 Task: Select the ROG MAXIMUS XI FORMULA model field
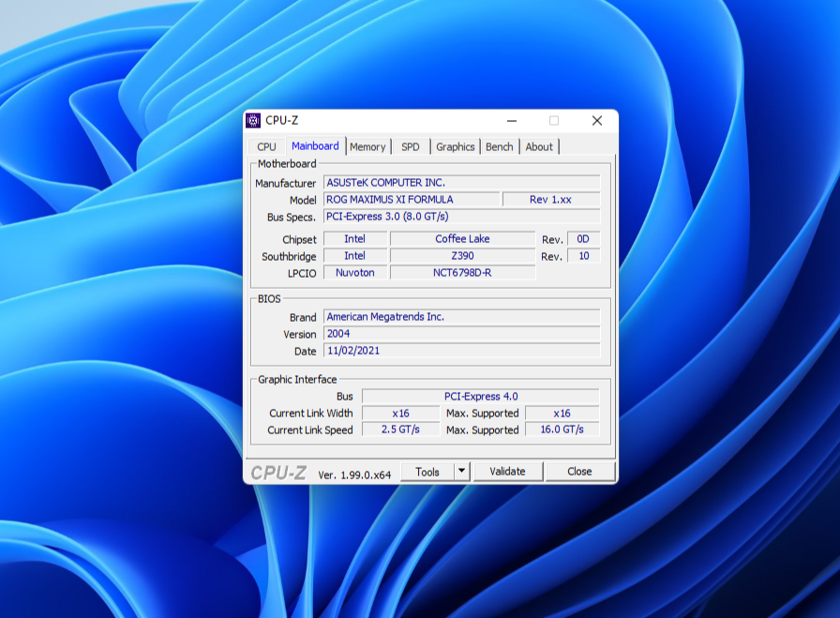click(412, 200)
